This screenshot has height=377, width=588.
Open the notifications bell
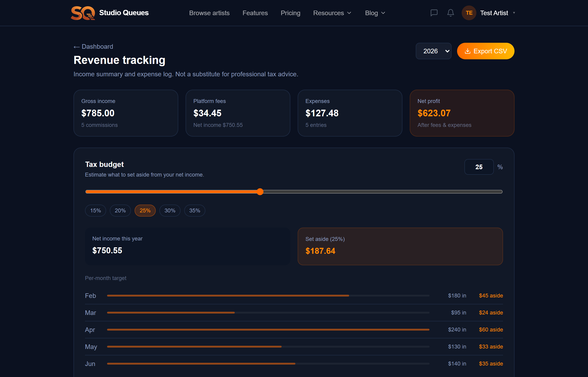(451, 13)
